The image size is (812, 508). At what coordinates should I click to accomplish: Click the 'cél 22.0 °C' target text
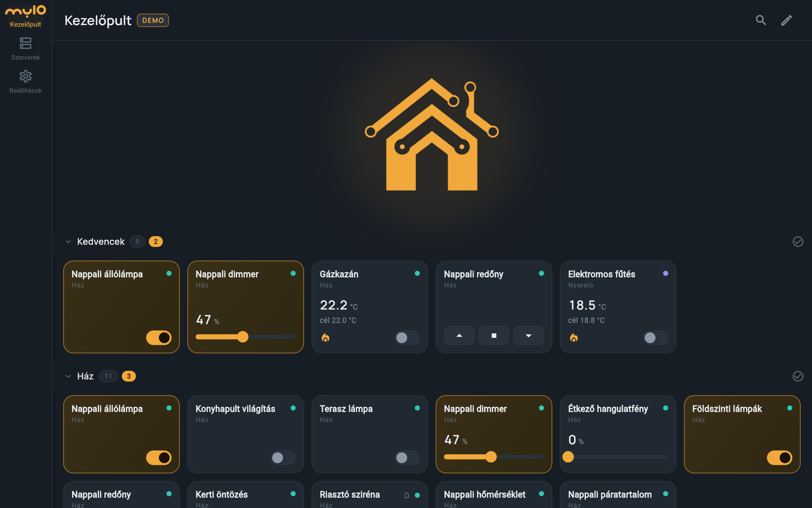tap(338, 320)
